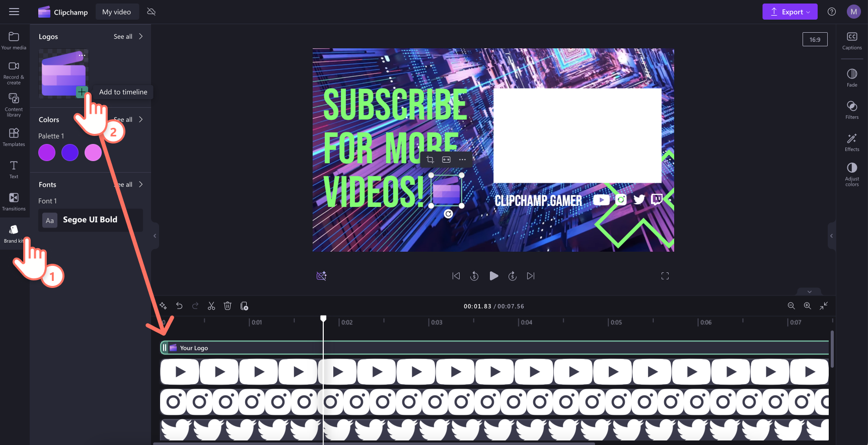Fit timeline to screen
This screenshot has height=445, width=868.
tap(824, 306)
